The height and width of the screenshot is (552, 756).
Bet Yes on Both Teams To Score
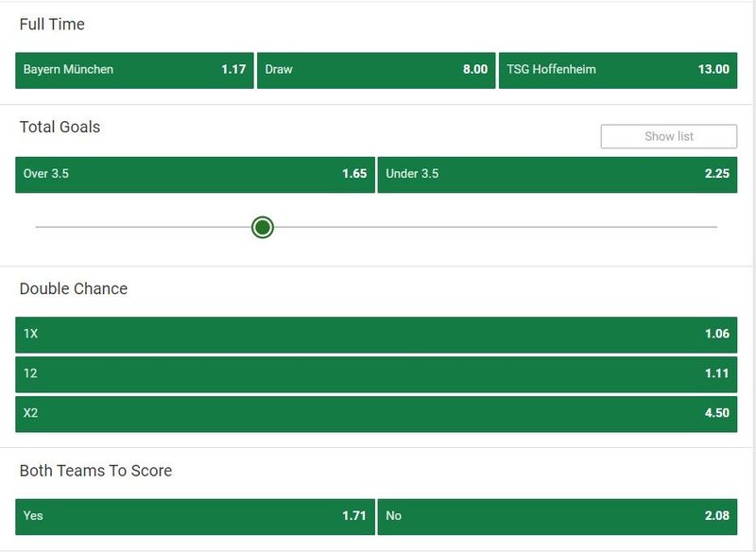(x=195, y=517)
